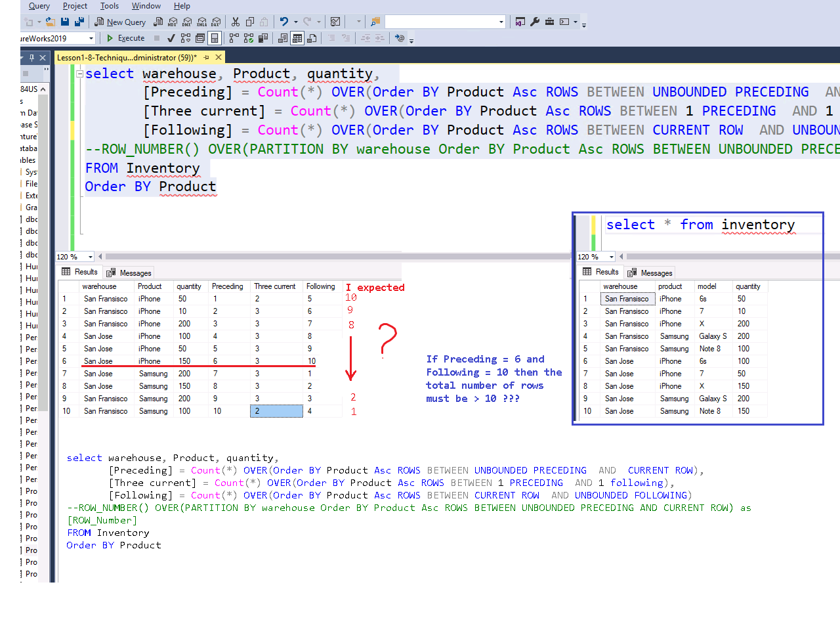Save the current query file
The width and height of the screenshot is (840, 639).
point(65,22)
